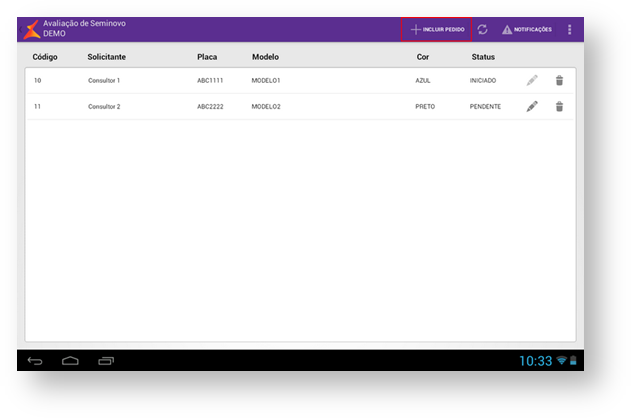This screenshot has height=419, width=632.
Task: Open the Android recent apps button
Action: coord(106,361)
